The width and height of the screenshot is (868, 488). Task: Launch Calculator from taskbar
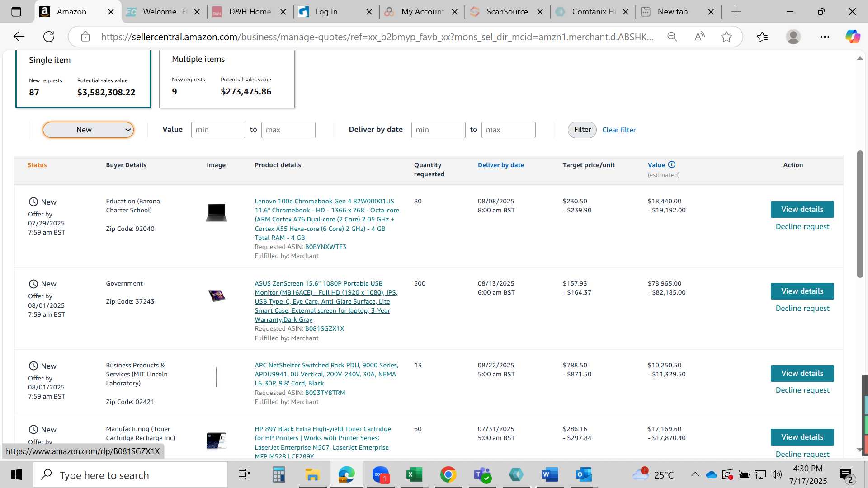coord(278,475)
